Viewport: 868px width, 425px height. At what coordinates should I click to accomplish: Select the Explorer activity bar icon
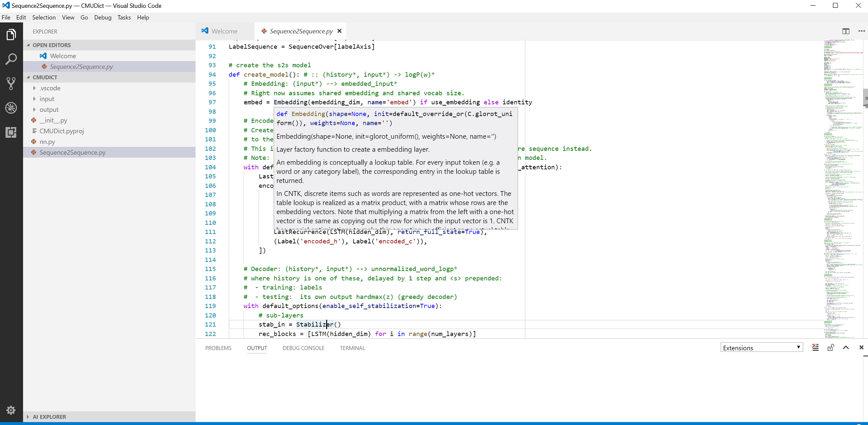tap(11, 34)
